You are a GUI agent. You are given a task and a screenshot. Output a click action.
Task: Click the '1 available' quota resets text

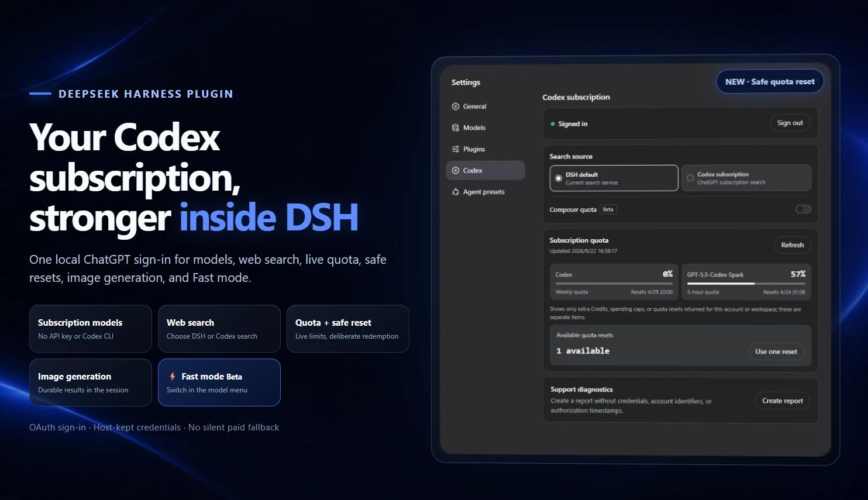(583, 351)
